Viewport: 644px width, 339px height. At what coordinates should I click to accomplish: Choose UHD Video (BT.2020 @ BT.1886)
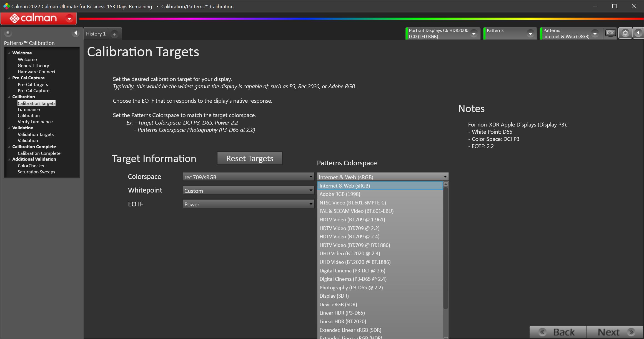click(x=380, y=262)
